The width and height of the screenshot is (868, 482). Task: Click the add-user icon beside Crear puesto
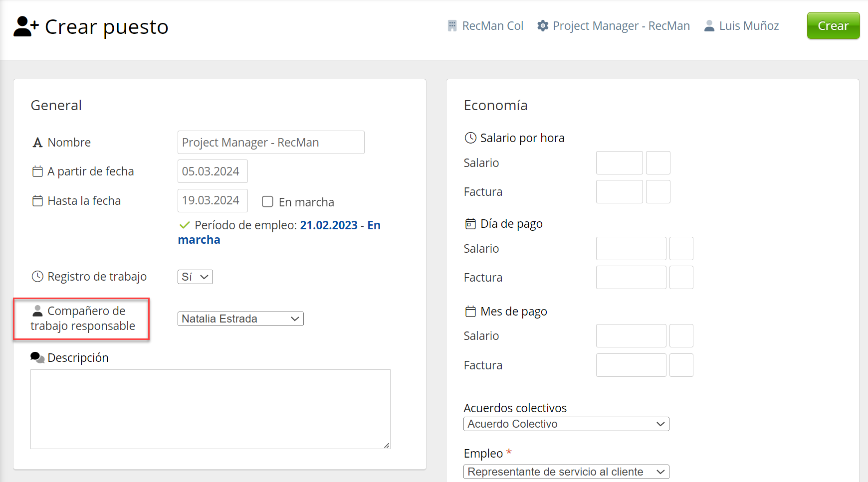[x=26, y=26]
